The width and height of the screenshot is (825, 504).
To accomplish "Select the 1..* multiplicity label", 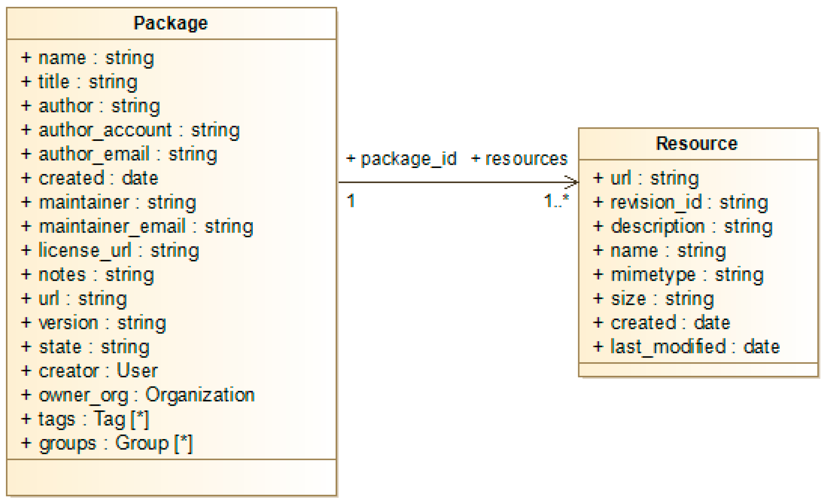I will [x=556, y=201].
